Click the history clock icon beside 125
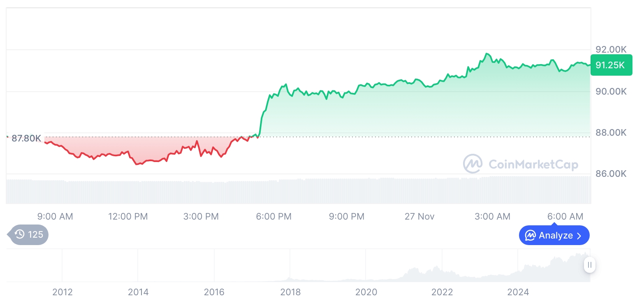 [x=19, y=235]
